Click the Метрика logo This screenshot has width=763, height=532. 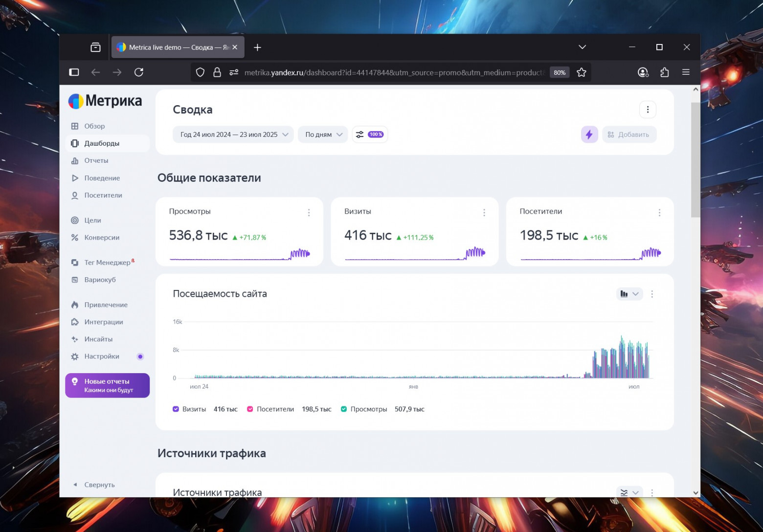(105, 101)
